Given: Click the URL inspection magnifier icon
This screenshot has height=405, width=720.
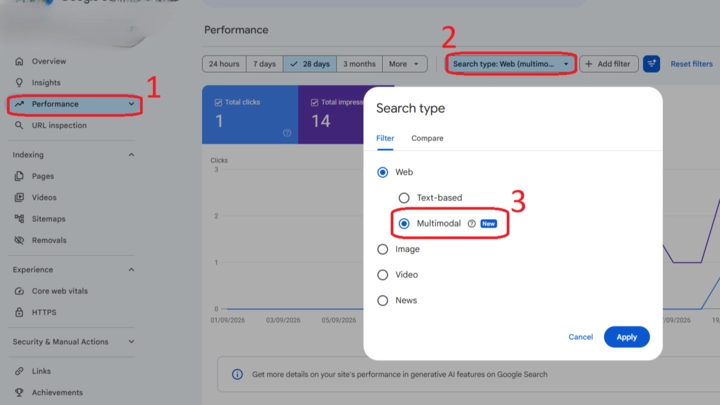Looking at the screenshot, I should [19, 125].
